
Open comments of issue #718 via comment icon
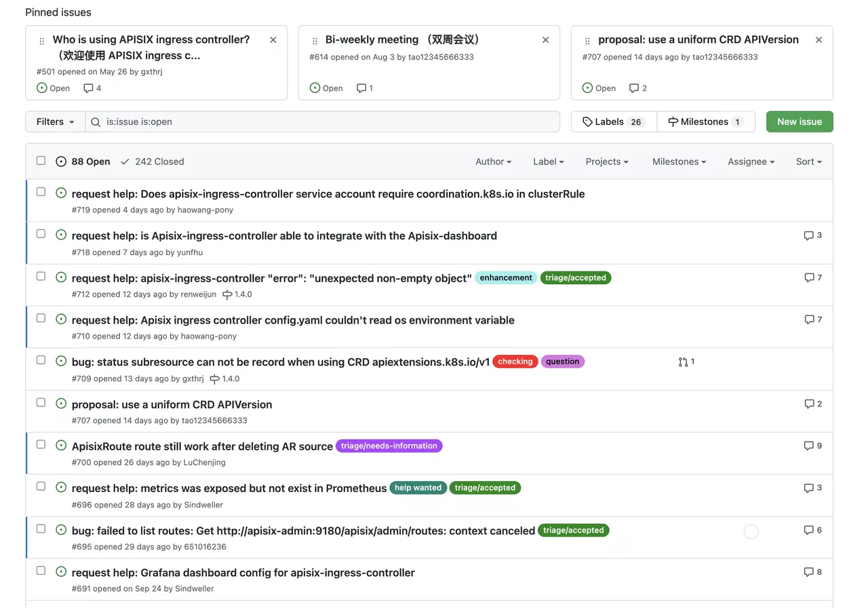pos(808,235)
